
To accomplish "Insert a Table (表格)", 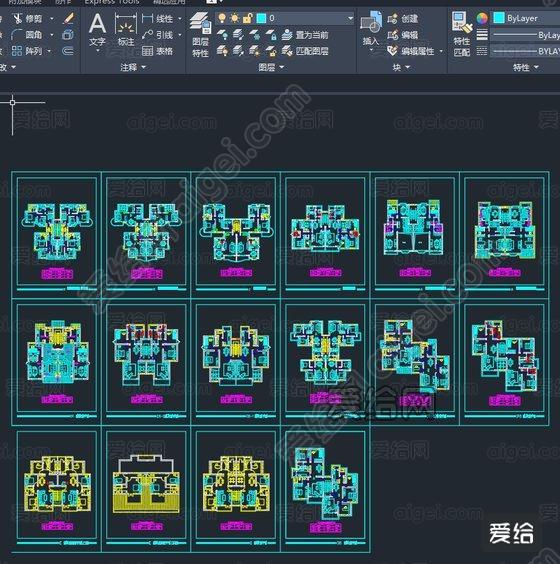I will [x=158, y=51].
